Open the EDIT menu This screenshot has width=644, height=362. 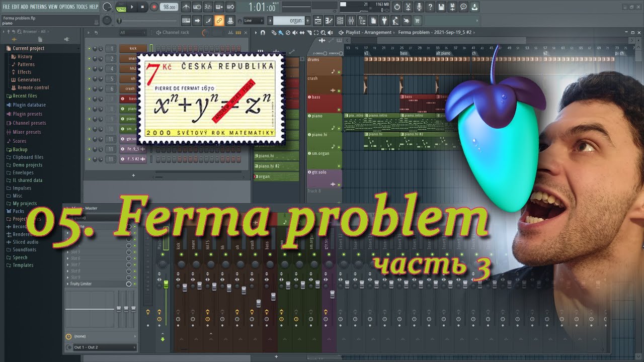pos(16,7)
